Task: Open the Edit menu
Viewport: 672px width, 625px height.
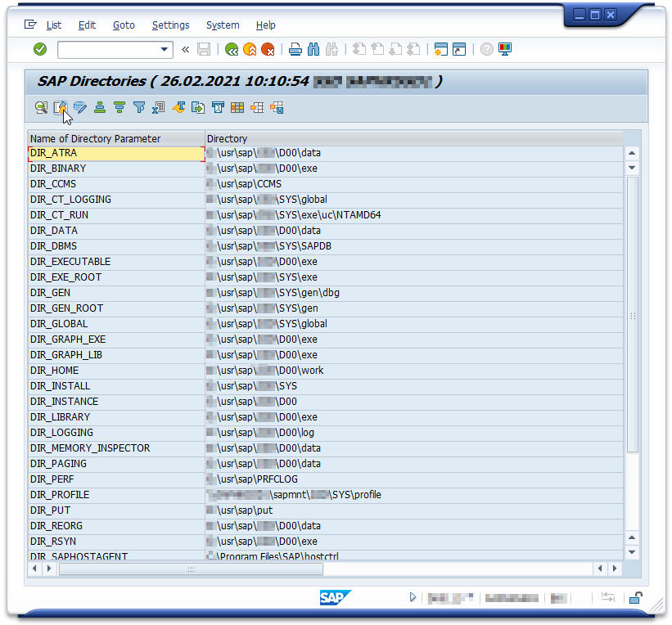Action: [x=87, y=25]
